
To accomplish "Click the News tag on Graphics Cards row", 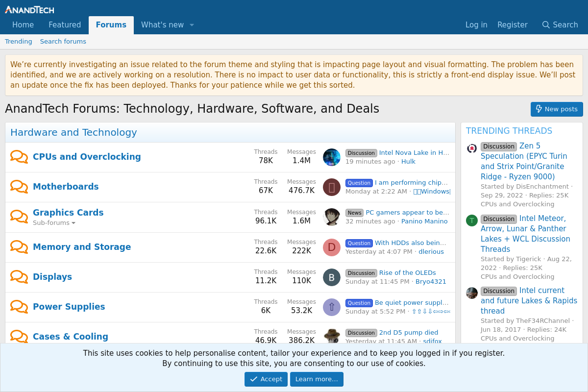I will (354, 213).
